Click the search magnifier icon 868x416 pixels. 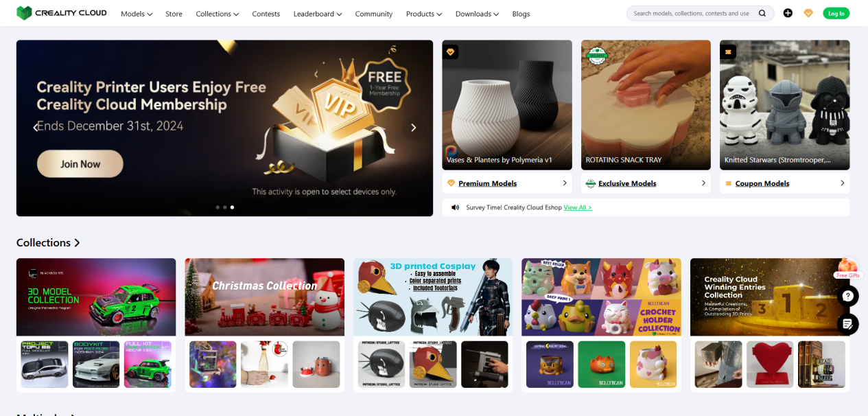(762, 13)
